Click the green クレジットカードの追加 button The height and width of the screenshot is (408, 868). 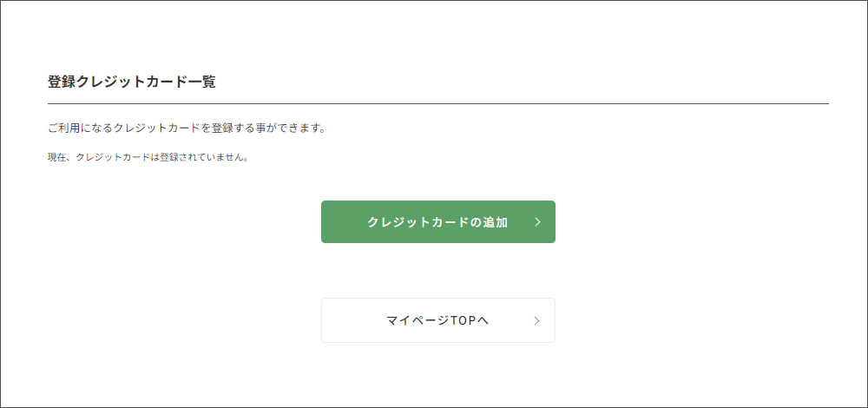point(437,222)
